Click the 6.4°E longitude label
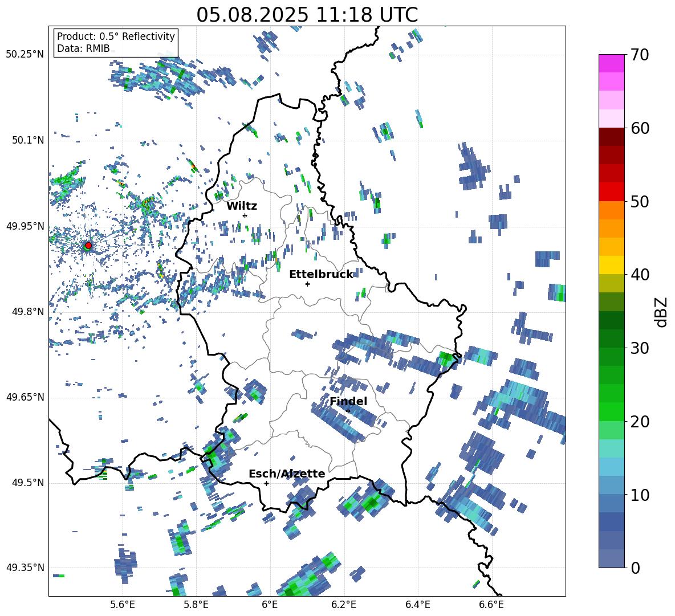This screenshot has width=675, height=616. coord(417,605)
